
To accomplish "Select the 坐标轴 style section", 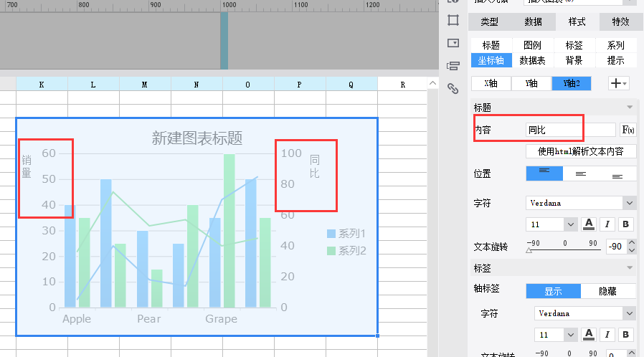I will pyautogui.click(x=491, y=60).
